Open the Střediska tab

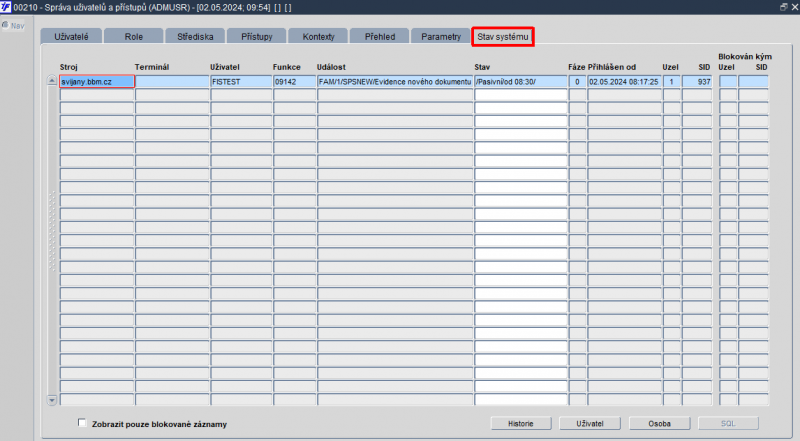point(195,36)
